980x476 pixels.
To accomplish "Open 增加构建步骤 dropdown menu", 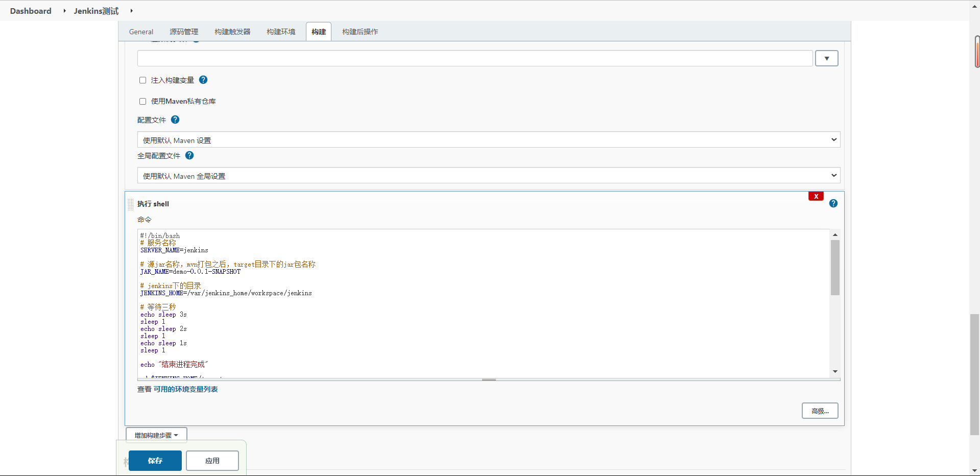I will click(x=156, y=435).
